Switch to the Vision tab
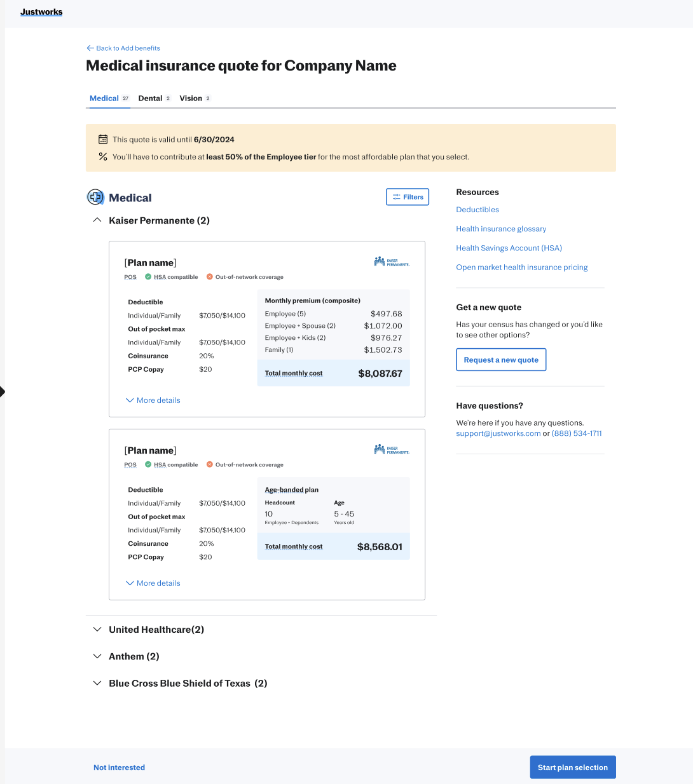The height and width of the screenshot is (784, 693). [x=191, y=98]
